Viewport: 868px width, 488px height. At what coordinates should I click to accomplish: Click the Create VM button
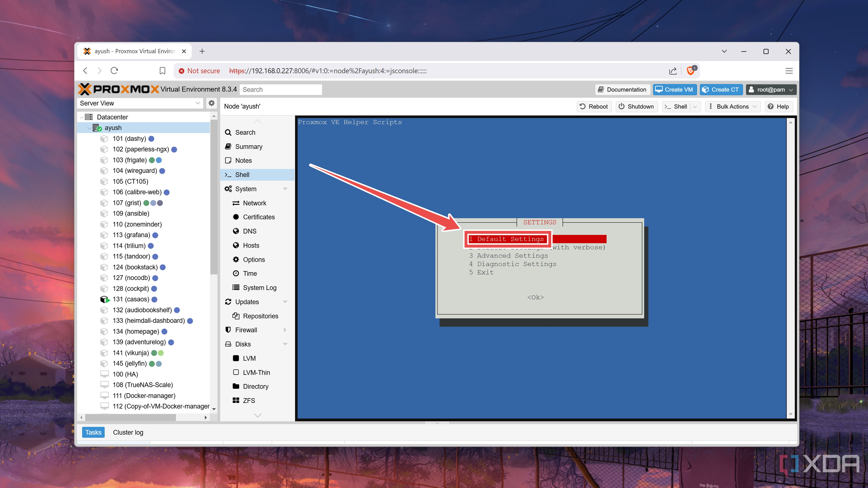pyautogui.click(x=675, y=89)
